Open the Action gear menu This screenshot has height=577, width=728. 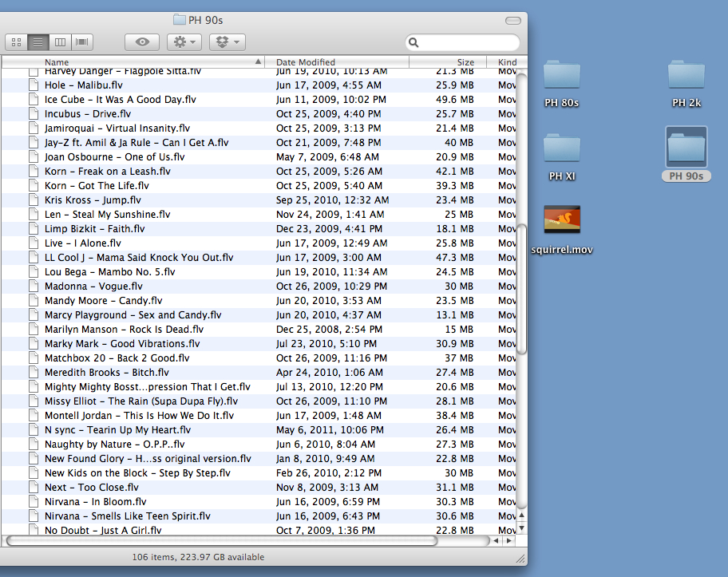[x=184, y=42]
